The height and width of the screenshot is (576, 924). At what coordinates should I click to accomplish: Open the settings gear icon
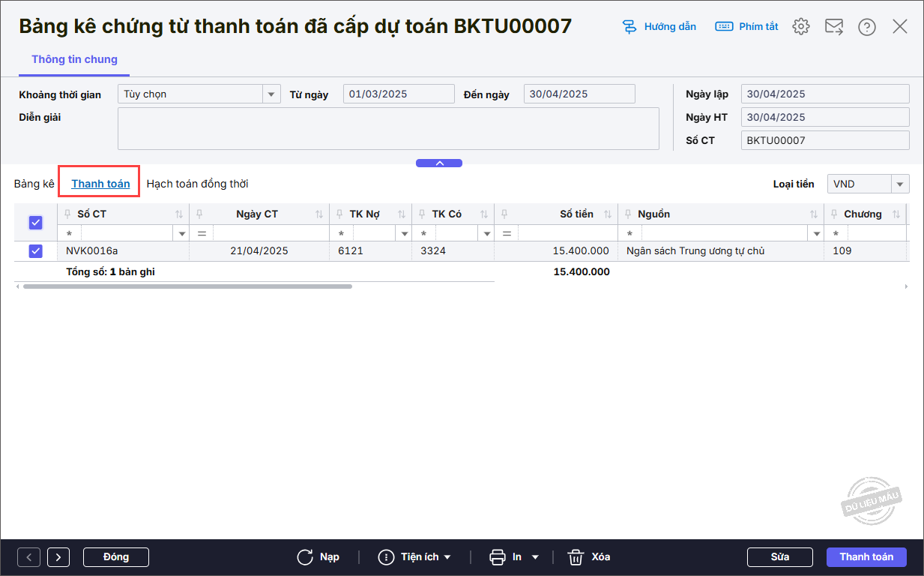[x=801, y=26]
